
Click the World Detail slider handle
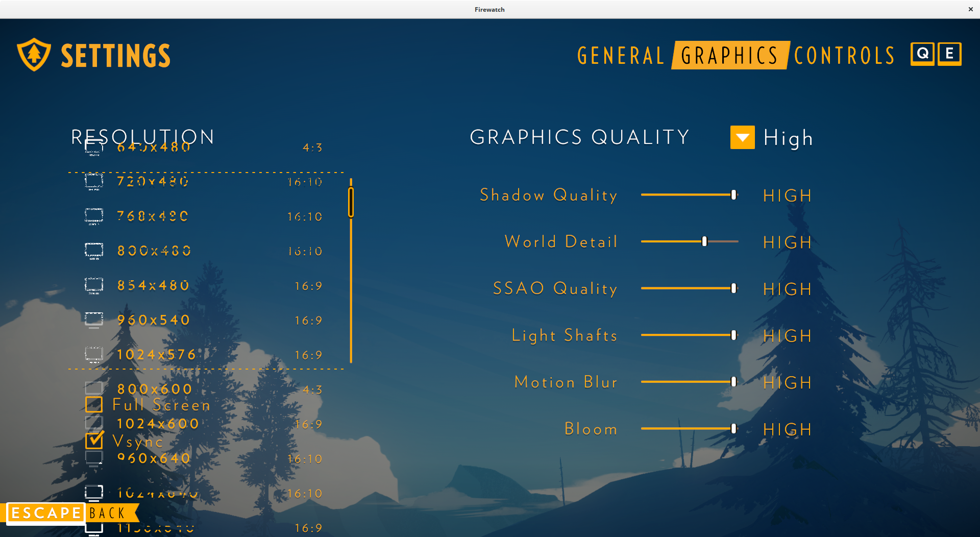tap(704, 241)
